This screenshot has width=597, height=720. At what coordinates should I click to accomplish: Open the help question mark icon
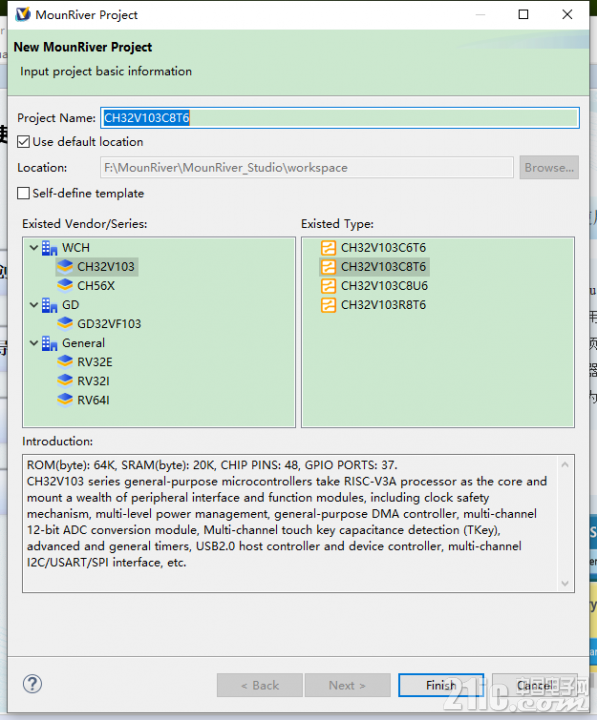pos(32,684)
